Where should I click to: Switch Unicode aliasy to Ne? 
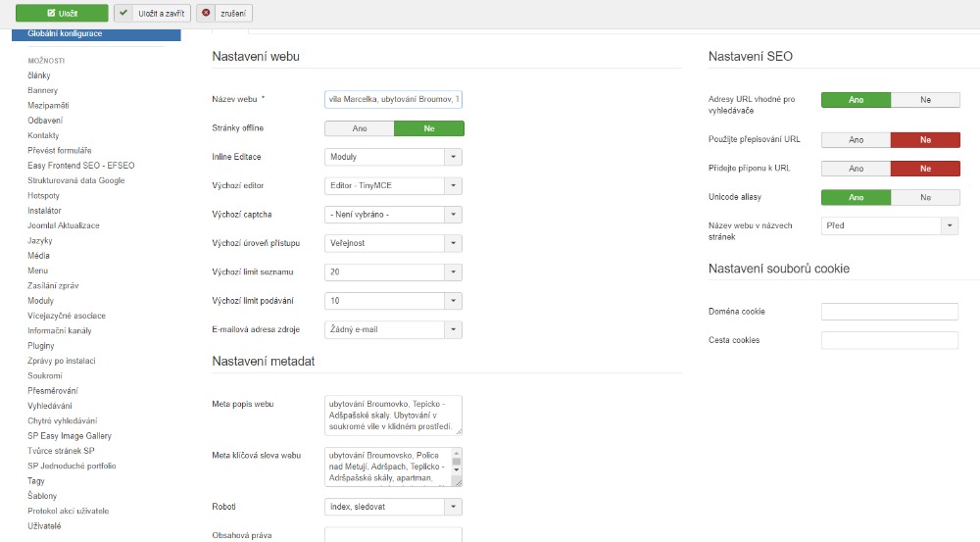(x=925, y=197)
